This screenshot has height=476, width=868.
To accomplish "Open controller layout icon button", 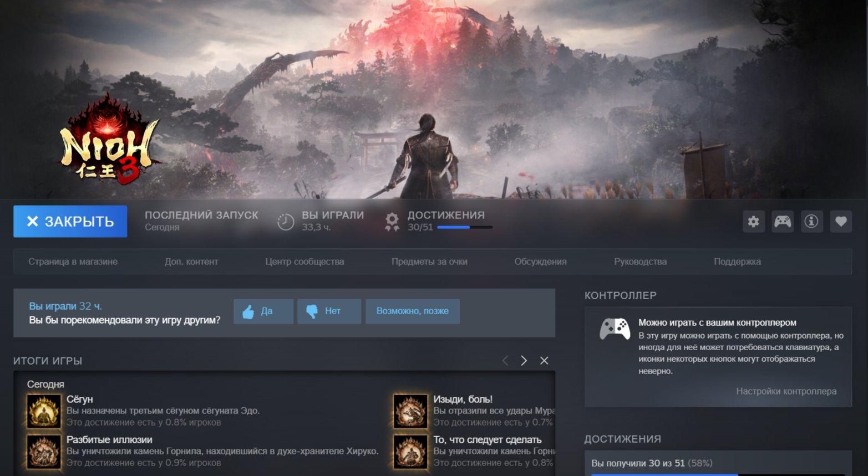I will 783,222.
